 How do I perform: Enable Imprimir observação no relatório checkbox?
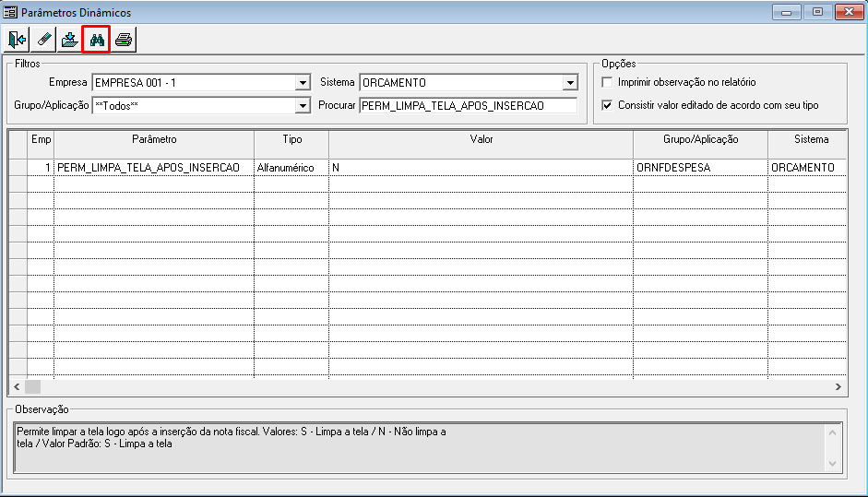click(x=607, y=82)
